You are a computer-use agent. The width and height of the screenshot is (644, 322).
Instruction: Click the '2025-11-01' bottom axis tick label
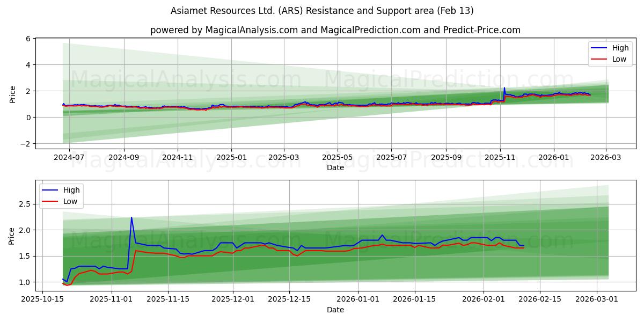[x=112, y=299]
